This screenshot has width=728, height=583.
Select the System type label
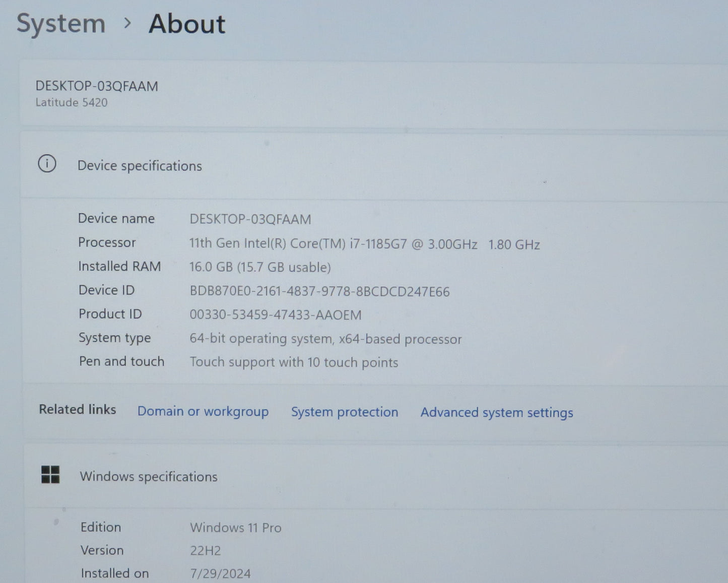pyautogui.click(x=115, y=338)
